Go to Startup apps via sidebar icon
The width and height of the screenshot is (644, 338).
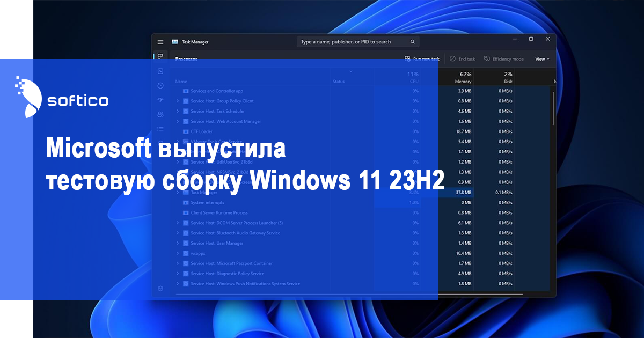(160, 100)
